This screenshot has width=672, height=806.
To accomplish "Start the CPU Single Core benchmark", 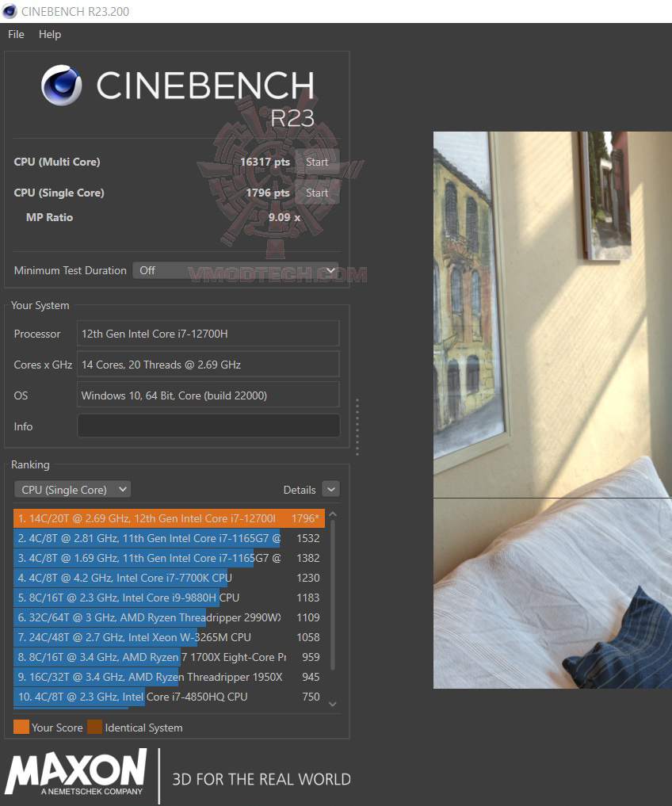I will pos(316,193).
